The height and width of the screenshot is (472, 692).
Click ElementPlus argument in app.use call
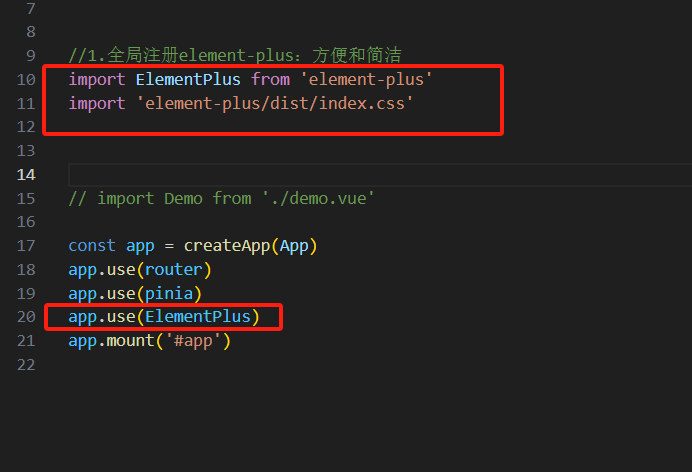pyautogui.click(x=198, y=317)
